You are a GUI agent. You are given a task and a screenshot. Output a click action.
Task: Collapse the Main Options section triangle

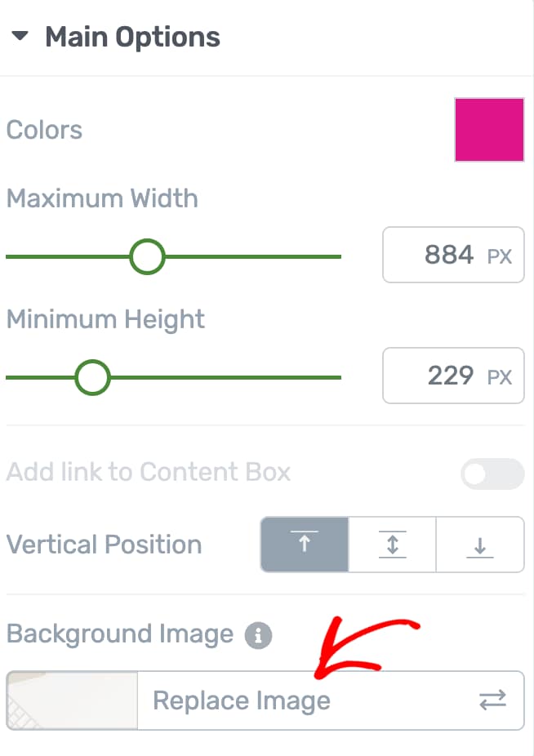(x=20, y=37)
